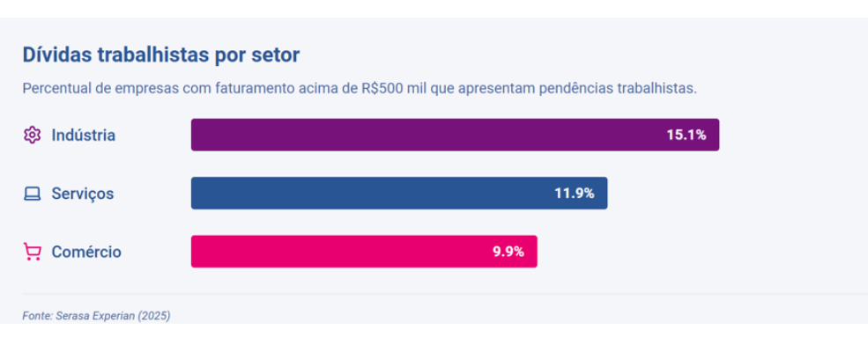Click the Serviços laptop icon
868x352 pixels.
coord(32,194)
